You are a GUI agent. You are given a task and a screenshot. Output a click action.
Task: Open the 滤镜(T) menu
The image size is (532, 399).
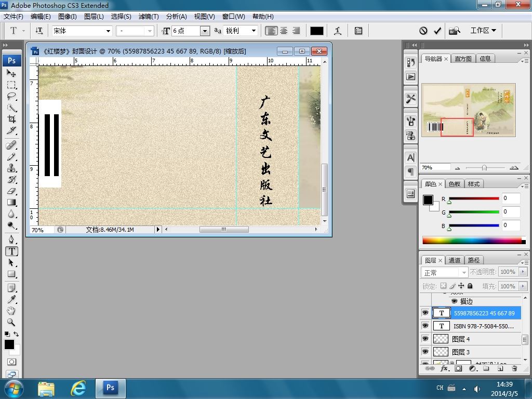click(x=149, y=16)
